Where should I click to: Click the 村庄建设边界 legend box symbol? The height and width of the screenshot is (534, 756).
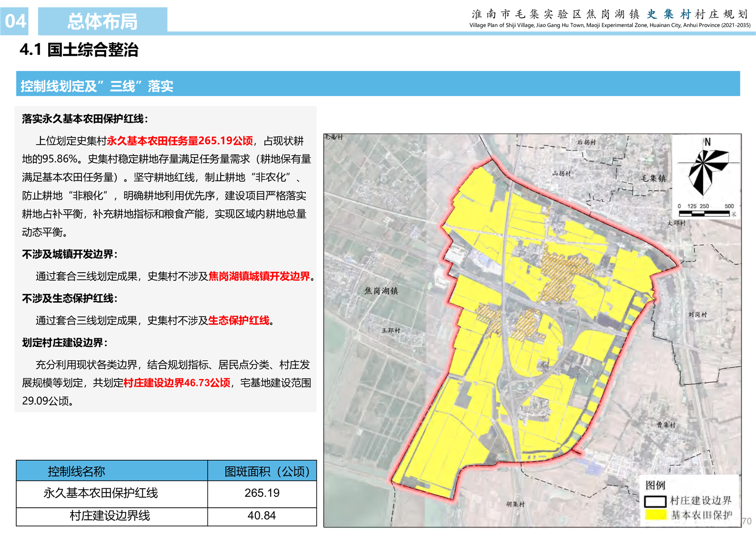[655, 501]
